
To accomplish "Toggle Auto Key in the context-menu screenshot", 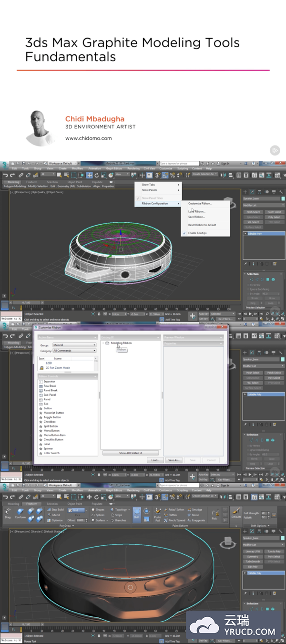I will point(204,314).
